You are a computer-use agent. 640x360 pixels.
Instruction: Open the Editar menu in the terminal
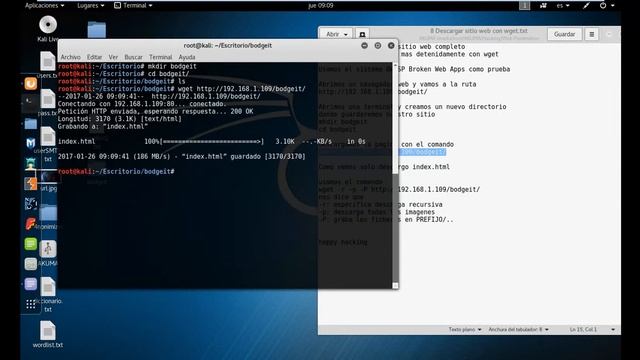[94, 57]
